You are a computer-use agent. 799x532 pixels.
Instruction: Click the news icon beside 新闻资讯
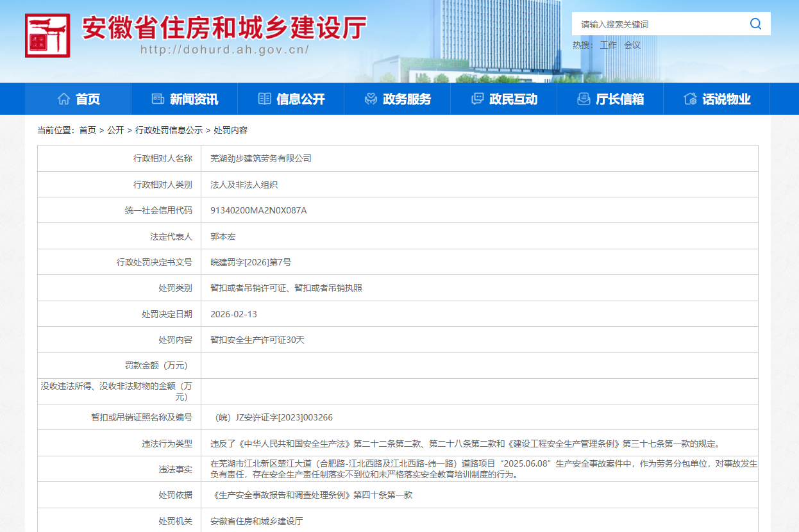(158, 99)
